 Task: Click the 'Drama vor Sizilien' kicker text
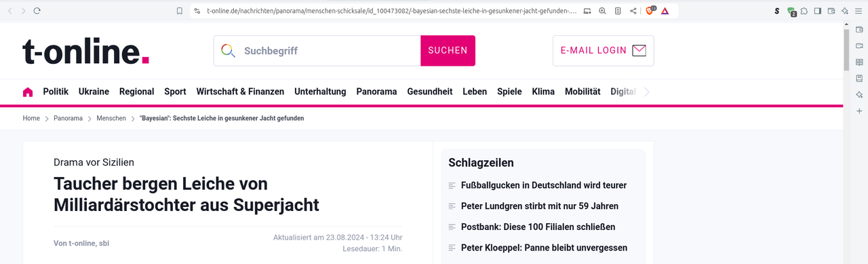click(x=94, y=162)
